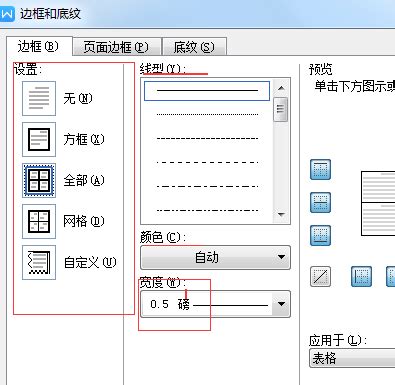Choose the solid line style in the list
395x385 pixels.
(207, 91)
